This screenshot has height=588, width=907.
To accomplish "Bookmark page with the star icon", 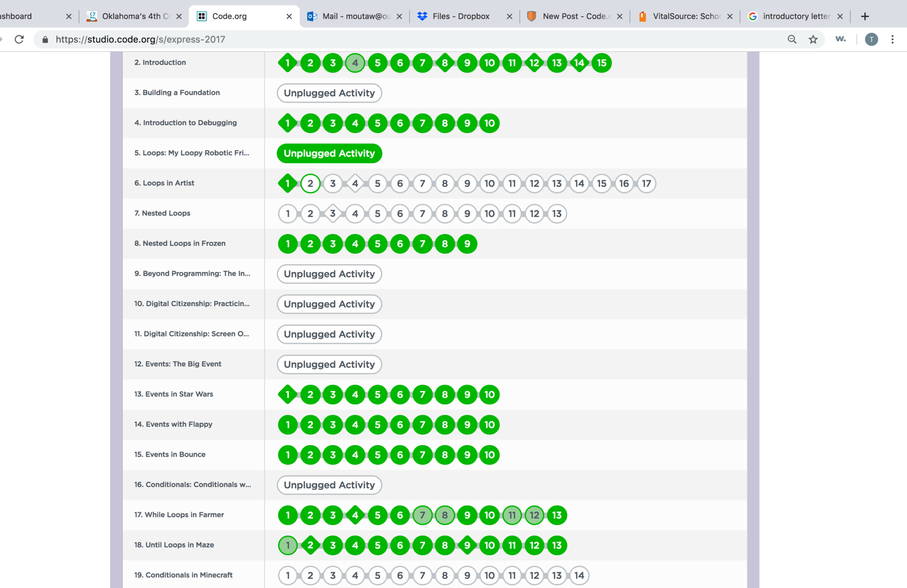I will click(813, 39).
